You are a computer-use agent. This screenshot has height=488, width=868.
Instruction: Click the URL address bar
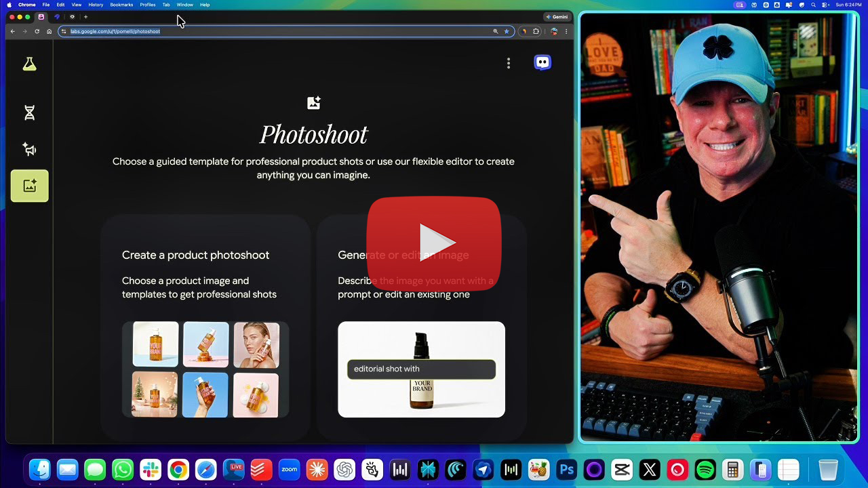point(271,31)
